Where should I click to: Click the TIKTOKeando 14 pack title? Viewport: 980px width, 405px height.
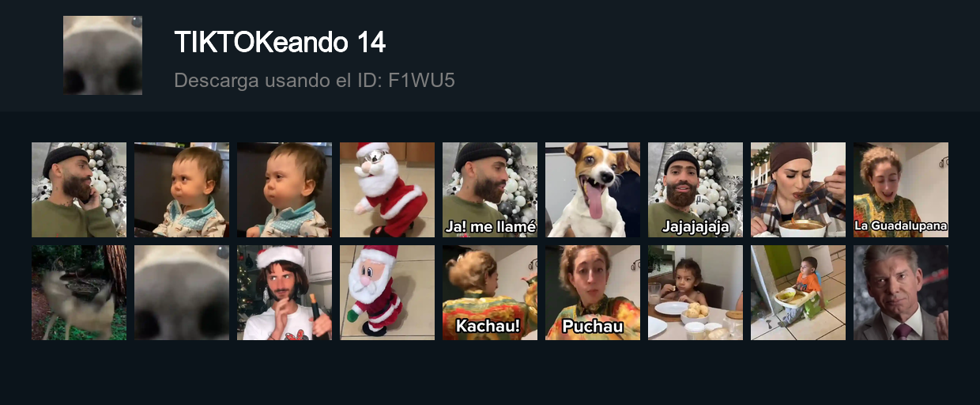click(x=280, y=42)
